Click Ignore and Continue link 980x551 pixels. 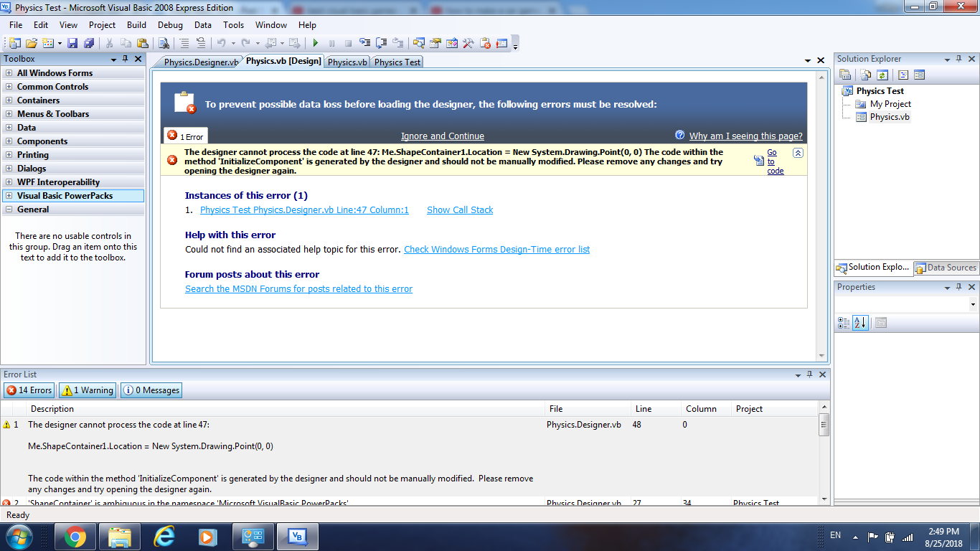coord(443,136)
